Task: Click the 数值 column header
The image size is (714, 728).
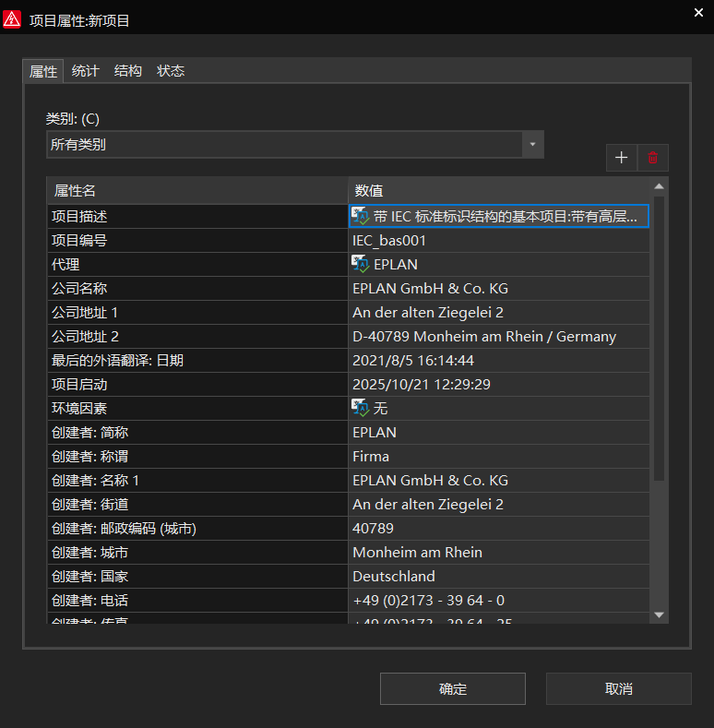Action: 499,190
